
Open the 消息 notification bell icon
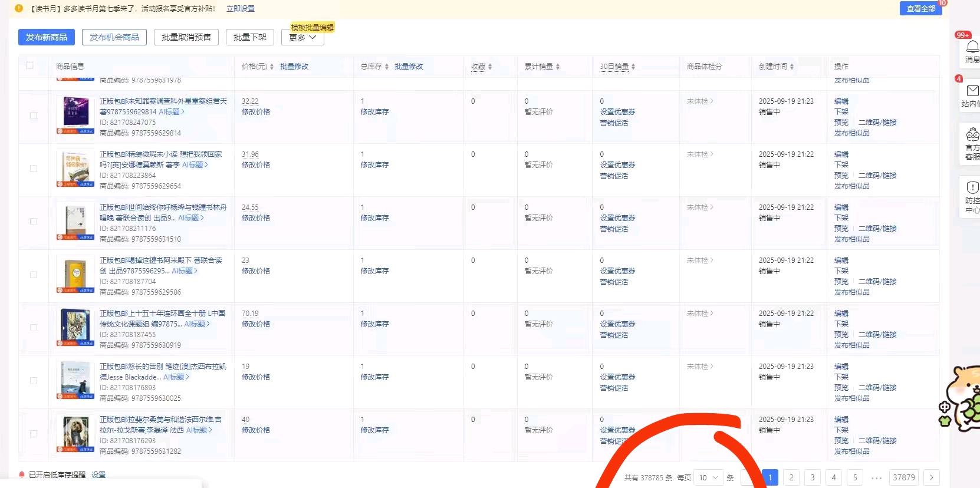[972, 46]
